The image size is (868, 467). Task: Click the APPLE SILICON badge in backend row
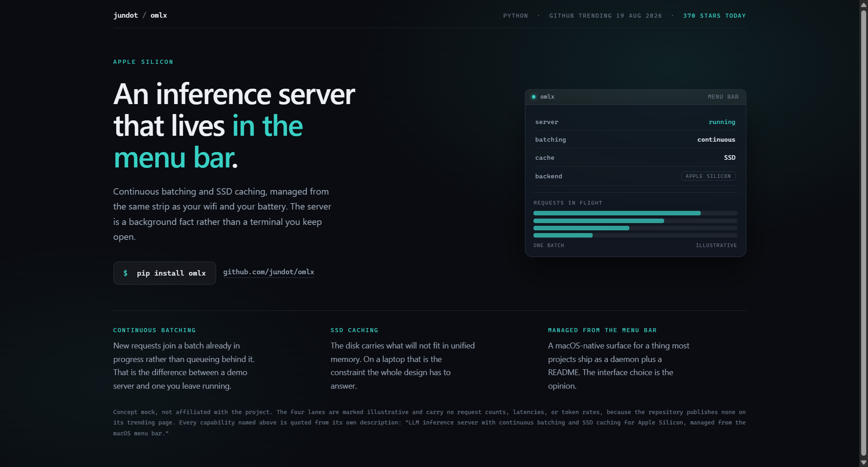[708, 176]
